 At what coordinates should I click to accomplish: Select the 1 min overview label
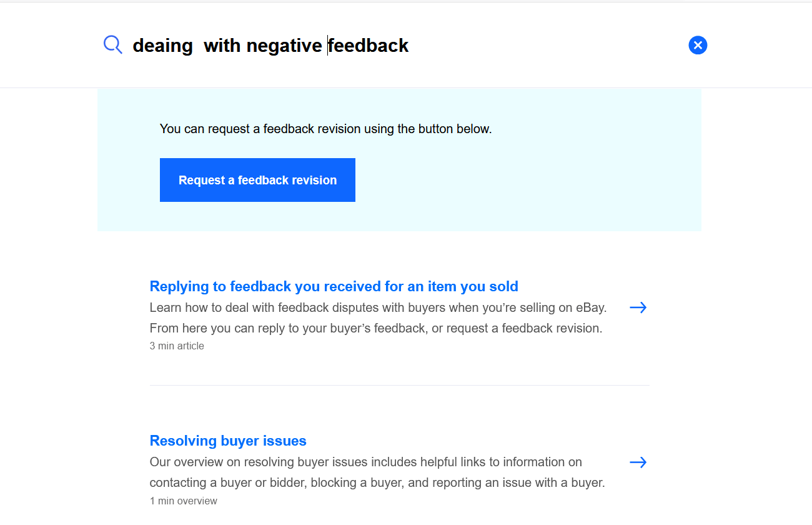point(184,501)
